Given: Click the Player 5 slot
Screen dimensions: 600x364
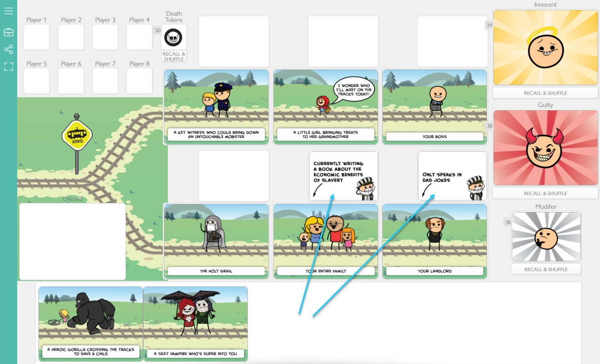Looking at the screenshot, I should point(36,81).
